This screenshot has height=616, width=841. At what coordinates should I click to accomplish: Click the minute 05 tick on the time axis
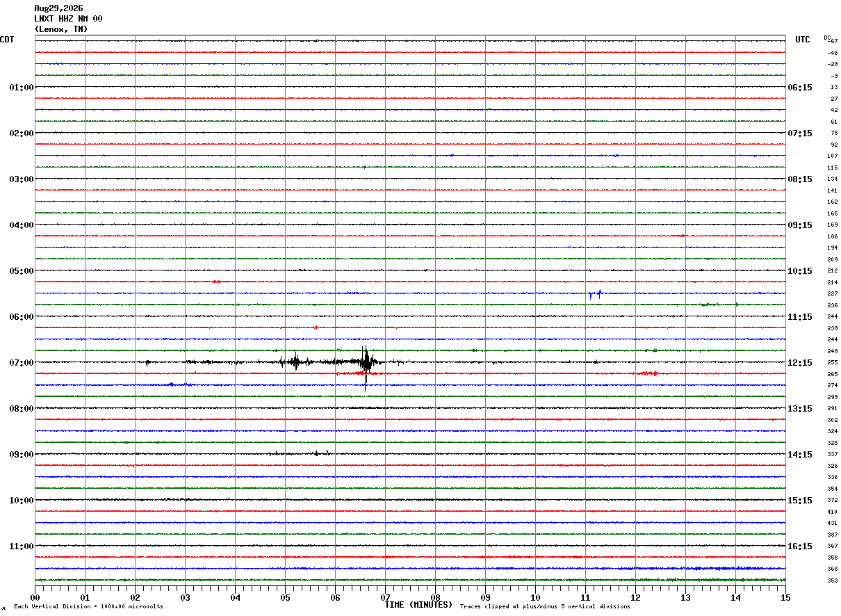pyautogui.click(x=285, y=597)
